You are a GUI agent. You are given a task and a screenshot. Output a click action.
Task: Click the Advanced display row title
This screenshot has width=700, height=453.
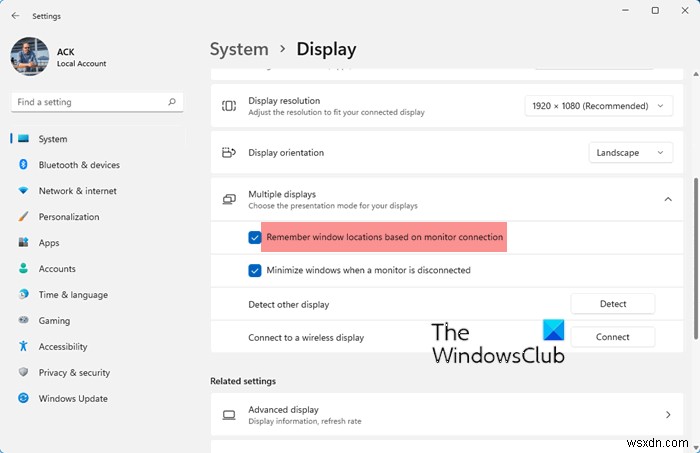pos(283,409)
